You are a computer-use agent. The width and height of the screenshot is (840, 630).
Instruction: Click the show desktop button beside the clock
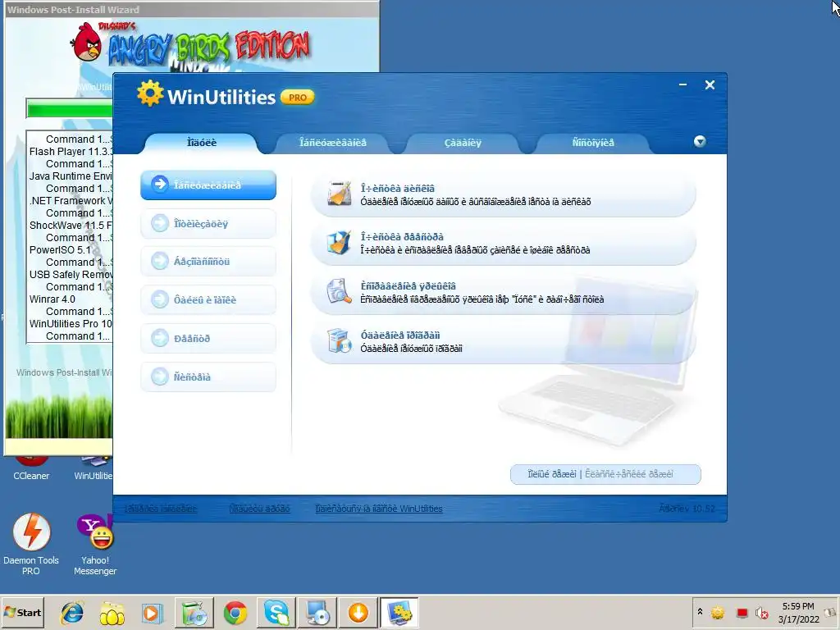pos(831,613)
